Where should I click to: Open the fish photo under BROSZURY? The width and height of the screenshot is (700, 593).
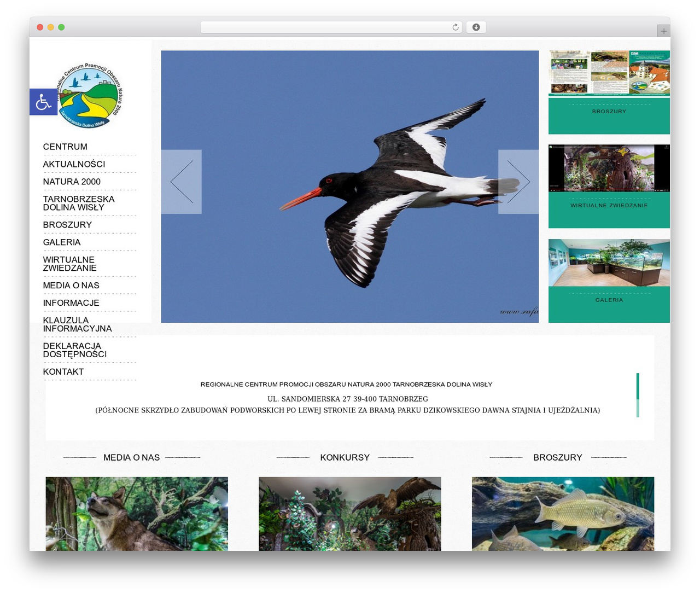[x=563, y=514]
